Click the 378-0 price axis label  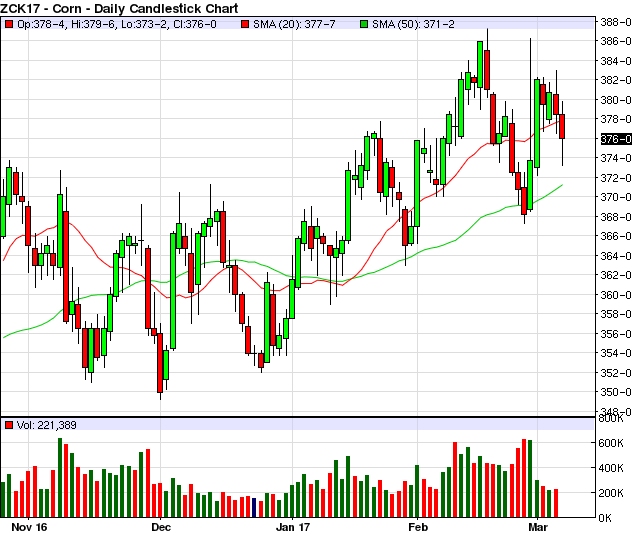616,119
